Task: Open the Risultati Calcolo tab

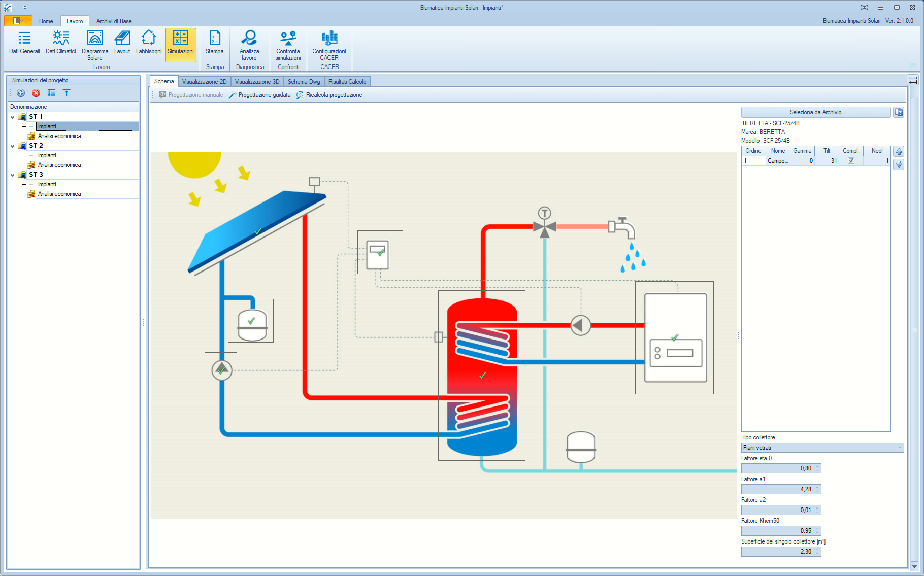Action: pyautogui.click(x=347, y=82)
